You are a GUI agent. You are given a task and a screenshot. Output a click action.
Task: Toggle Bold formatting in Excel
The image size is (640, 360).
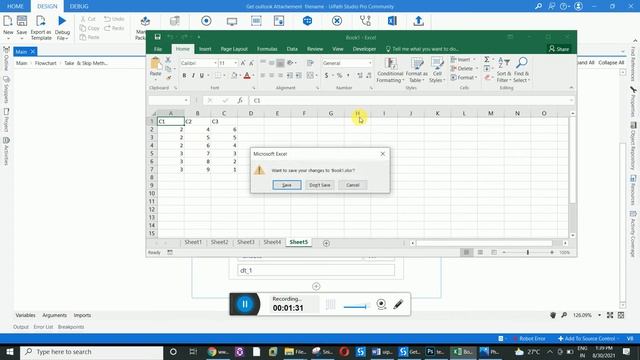(x=184, y=76)
